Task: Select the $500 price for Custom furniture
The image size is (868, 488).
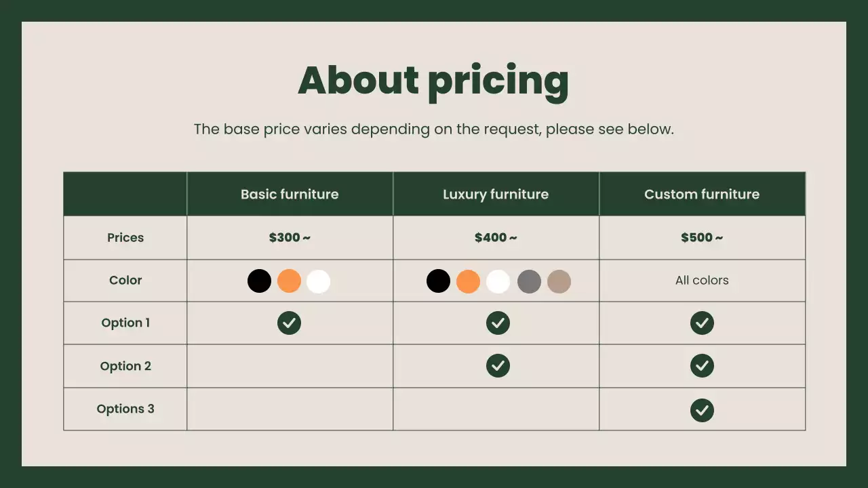Action: pos(702,238)
